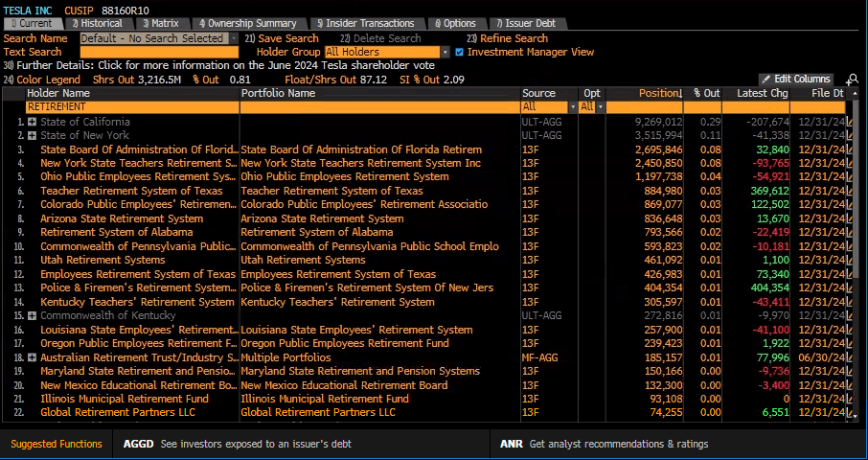Open the Search Name dropdown
This screenshot has width=868, height=460.
point(232,38)
